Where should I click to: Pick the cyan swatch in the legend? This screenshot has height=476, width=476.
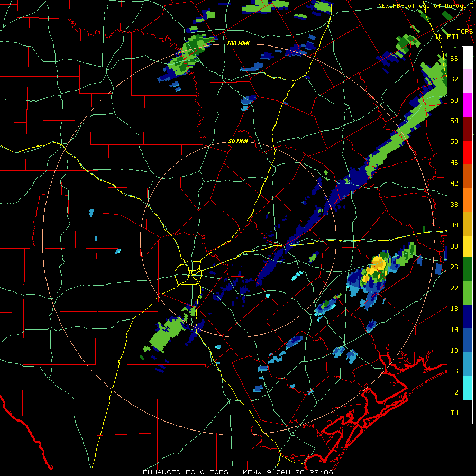click(467, 388)
